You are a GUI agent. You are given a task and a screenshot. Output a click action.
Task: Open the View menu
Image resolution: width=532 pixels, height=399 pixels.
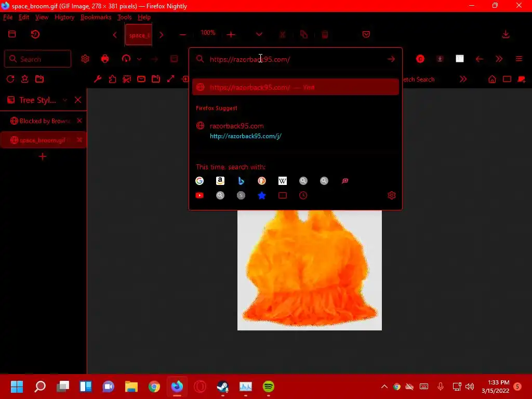[42, 17]
